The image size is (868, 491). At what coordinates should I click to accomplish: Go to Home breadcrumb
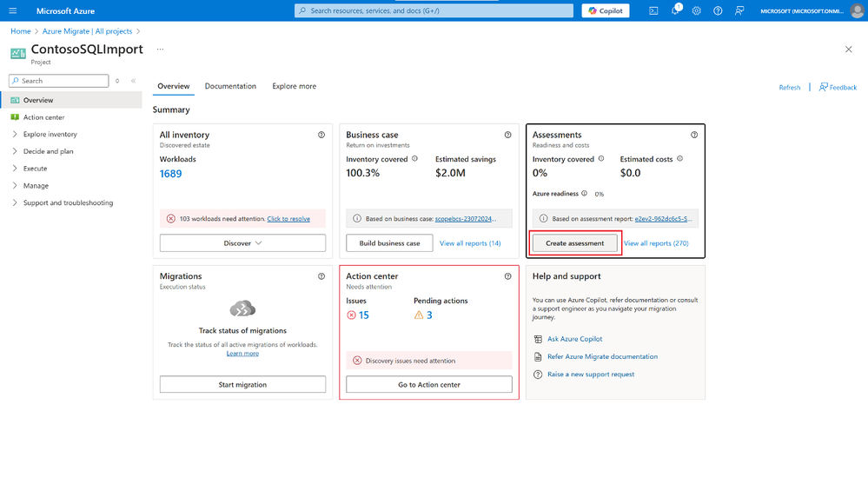[21, 31]
